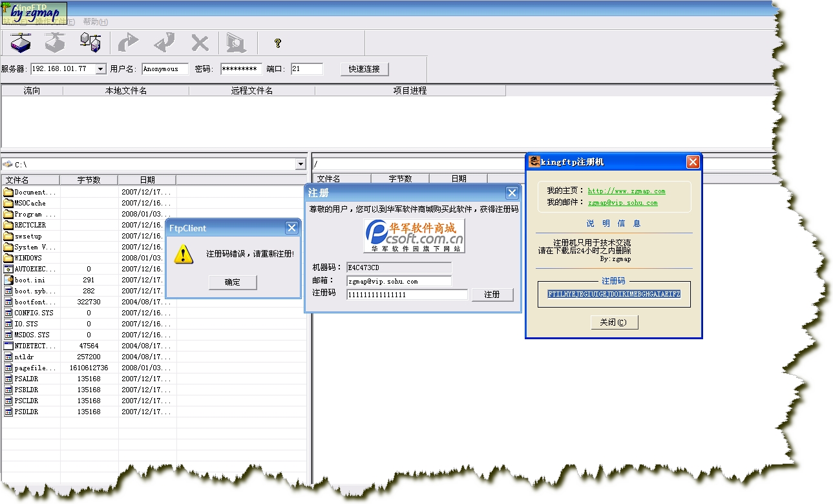Select the PSDLDR file name
Screen dimensions: 833x504
pos(26,412)
